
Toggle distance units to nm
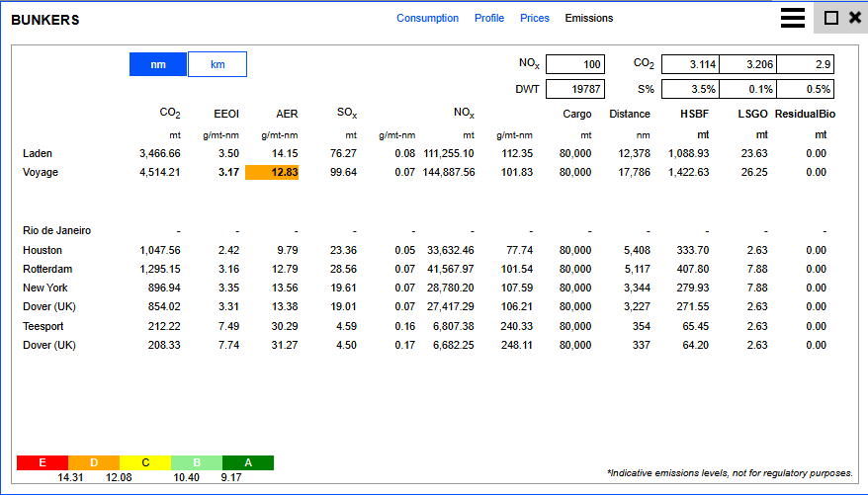[x=158, y=64]
